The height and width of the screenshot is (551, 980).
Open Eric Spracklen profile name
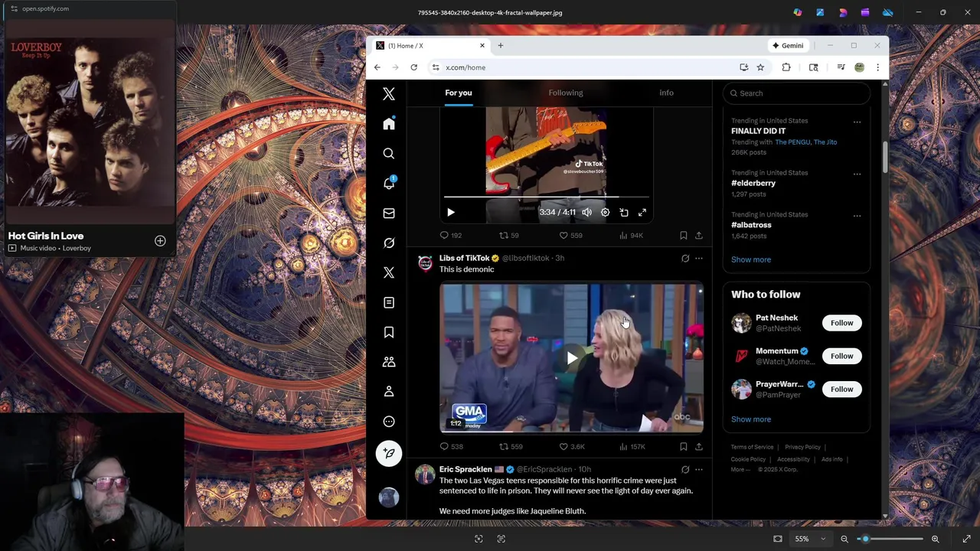(x=465, y=469)
